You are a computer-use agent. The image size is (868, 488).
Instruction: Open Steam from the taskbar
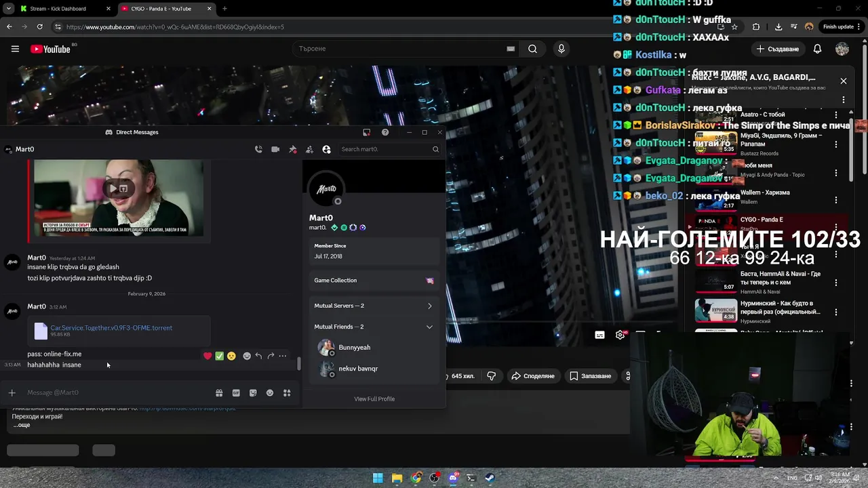[x=490, y=478]
